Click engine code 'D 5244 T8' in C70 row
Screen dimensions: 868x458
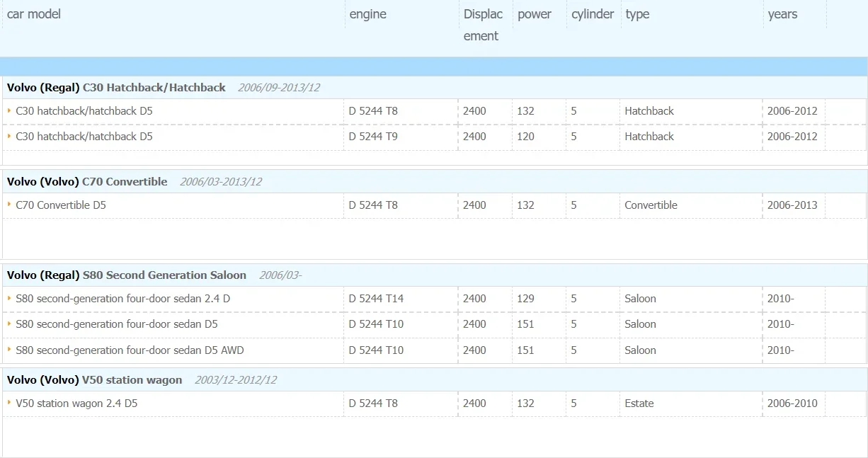[373, 205]
